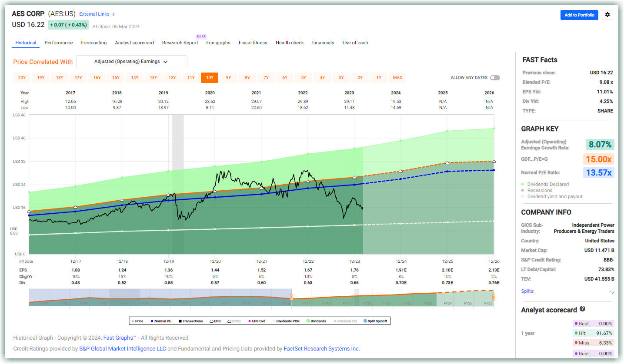Open the Fiscal fitness tab

click(253, 43)
